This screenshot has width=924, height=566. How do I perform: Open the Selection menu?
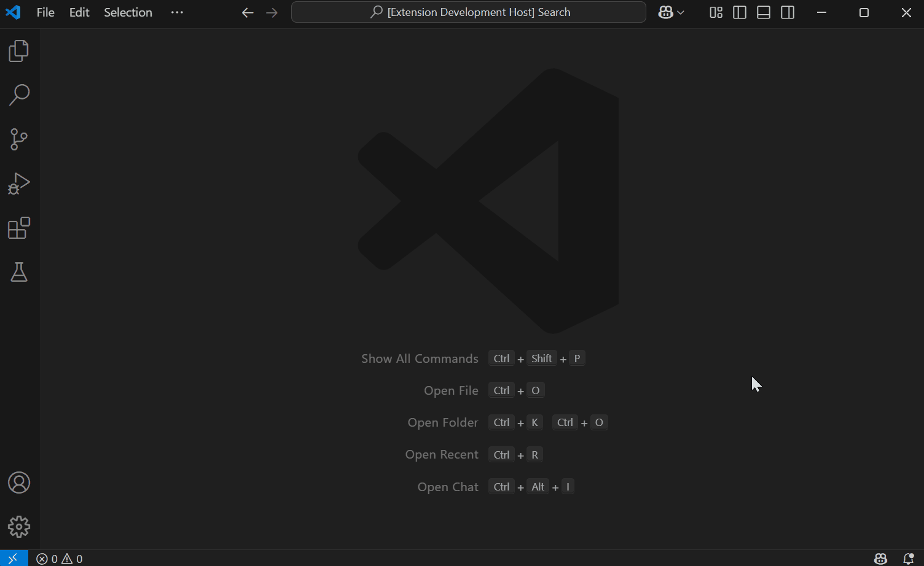click(x=128, y=12)
